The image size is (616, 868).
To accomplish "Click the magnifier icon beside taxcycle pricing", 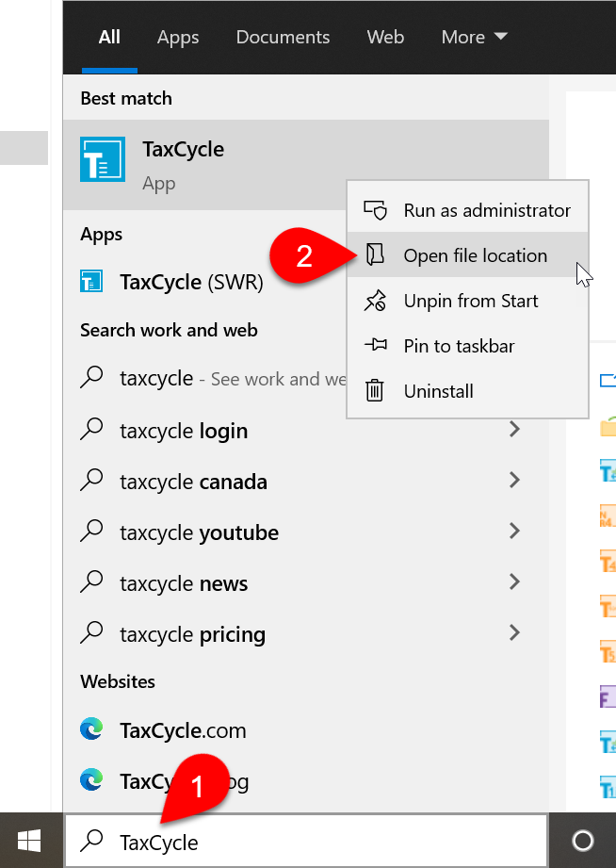I will click(x=91, y=632).
